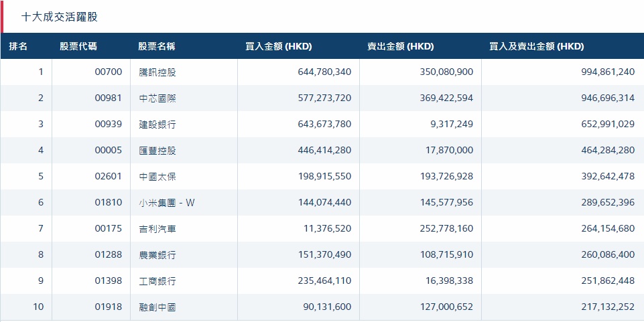Click the 股票代碼 column header
The height and width of the screenshot is (322, 644).
(78, 47)
